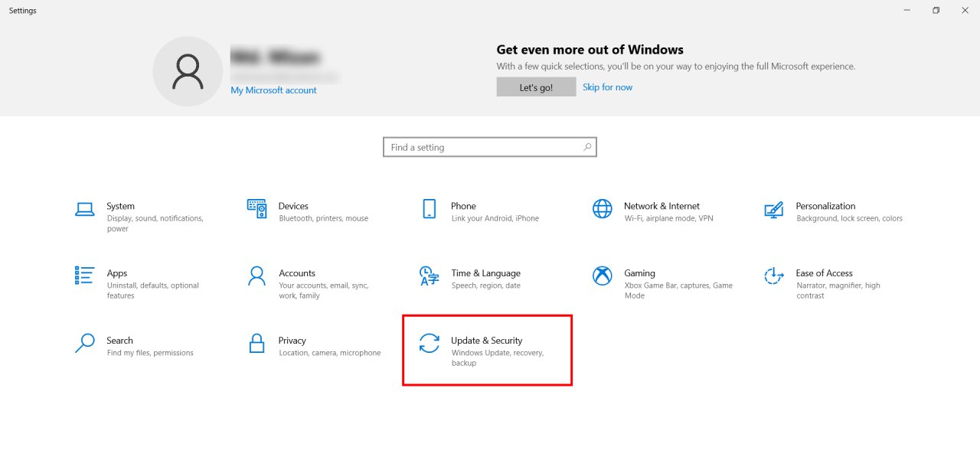Click the user profile avatar picture

188,71
